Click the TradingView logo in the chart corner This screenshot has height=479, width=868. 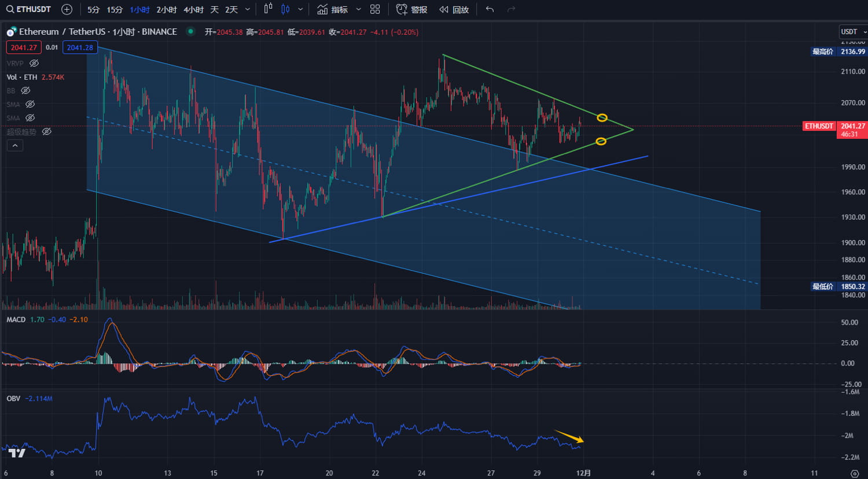point(17,453)
